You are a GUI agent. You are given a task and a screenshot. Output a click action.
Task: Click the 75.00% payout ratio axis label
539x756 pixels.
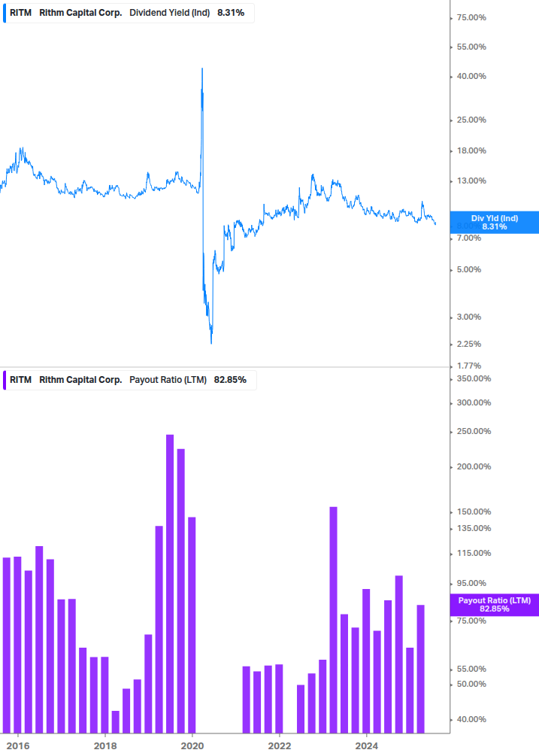coord(471,621)
